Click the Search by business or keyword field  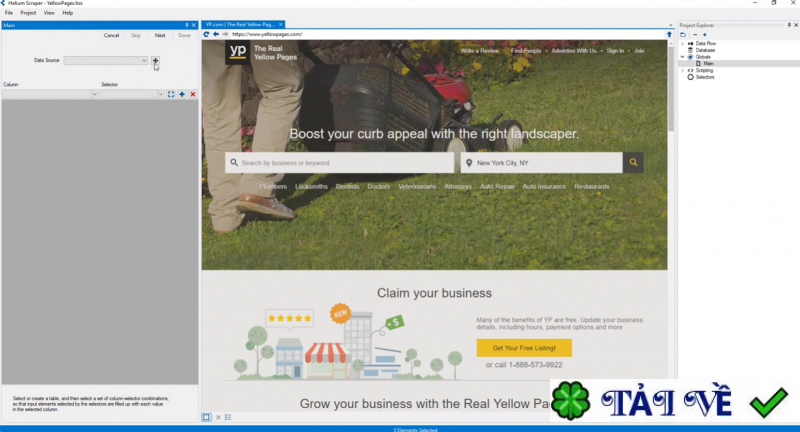coord(339,163)
